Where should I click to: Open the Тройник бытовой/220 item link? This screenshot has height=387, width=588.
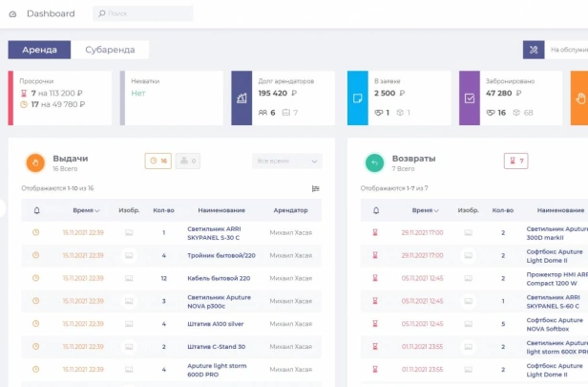(221, 256)
